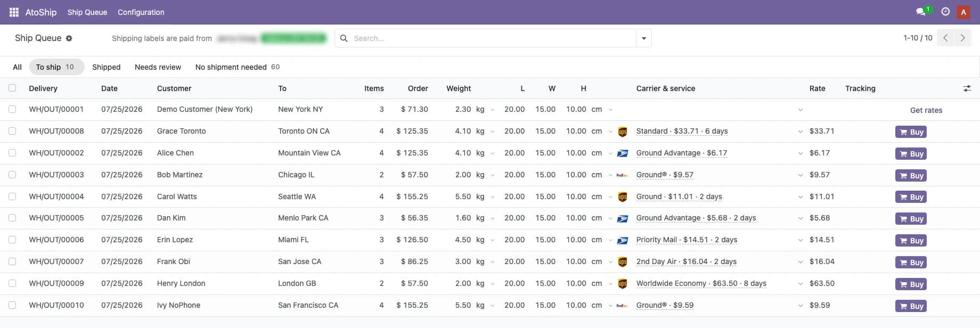The image size is (980, 328).
Task: Click Worldwide Economy · $63.50 · 8 days
Action: coord(701,283)
